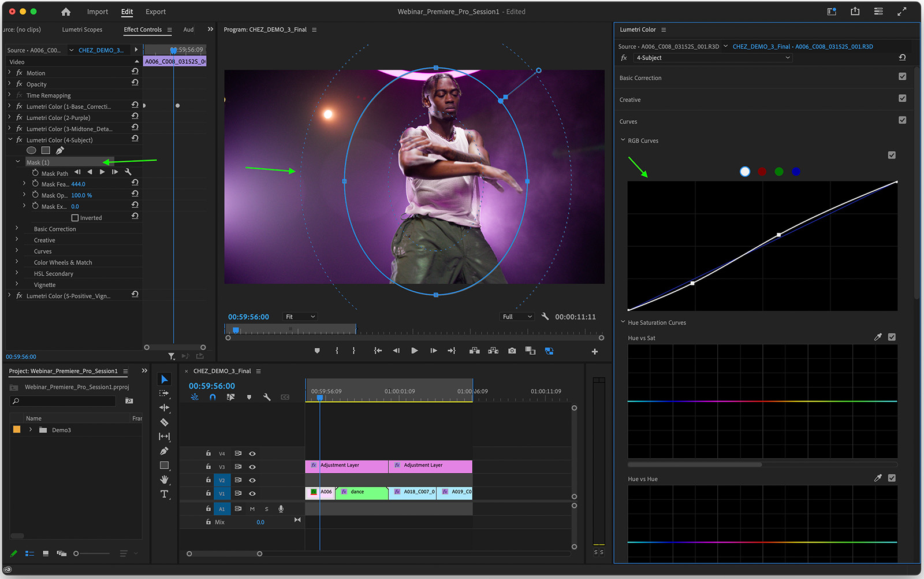This screenshot has width=924, height=579.
Task: Select the red channel swatch above RGB Curves
Action: pos(762,171)
